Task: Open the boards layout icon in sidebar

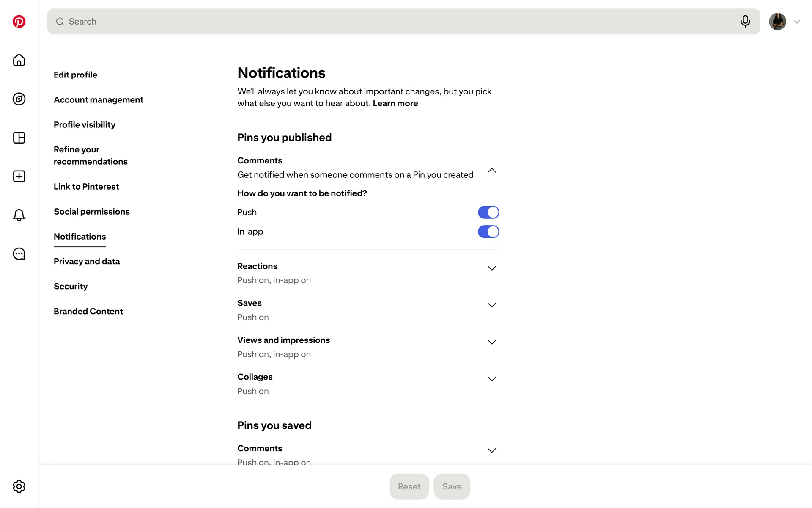Action: (19, 138)
